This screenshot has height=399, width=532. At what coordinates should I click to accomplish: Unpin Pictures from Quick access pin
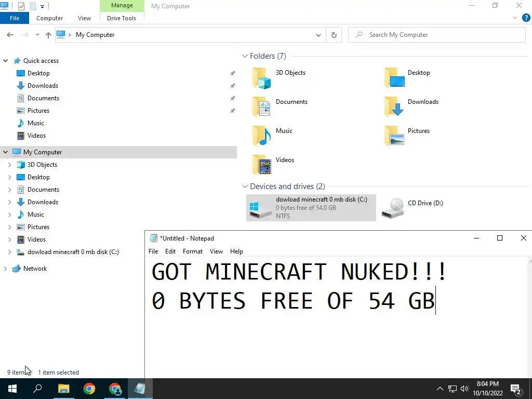232,111
